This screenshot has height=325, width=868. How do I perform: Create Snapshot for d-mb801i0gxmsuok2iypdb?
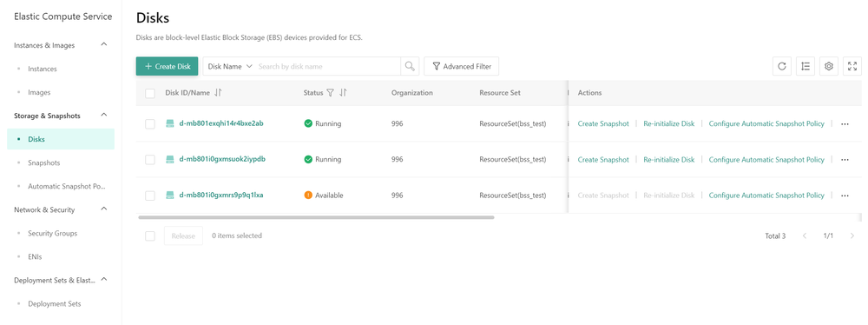coord(603,160)
